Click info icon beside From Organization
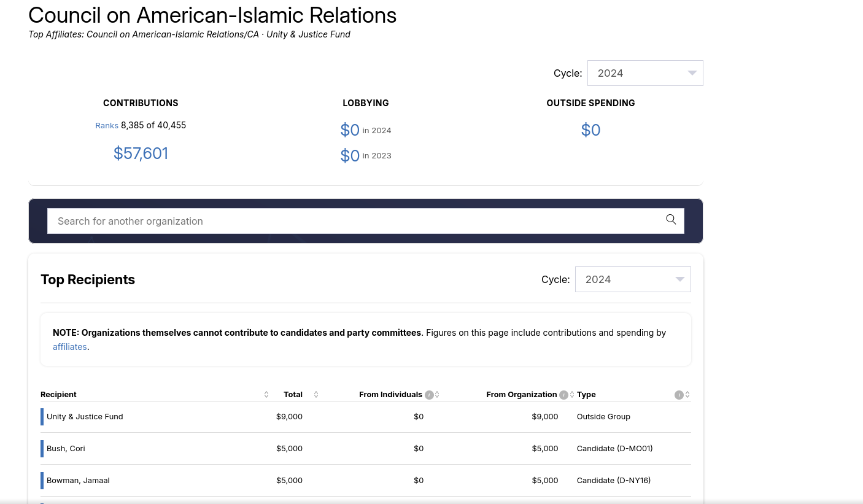This screenshot has height=504, width=863. pos(563,395)
